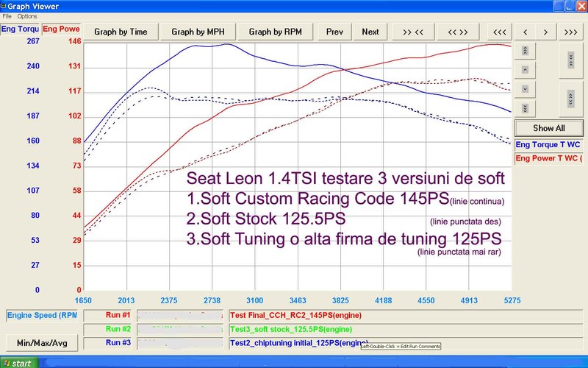The height and width of the screenshot is (368, 588).
Task: Click the 88 power axis value
Action: (77, 141)
